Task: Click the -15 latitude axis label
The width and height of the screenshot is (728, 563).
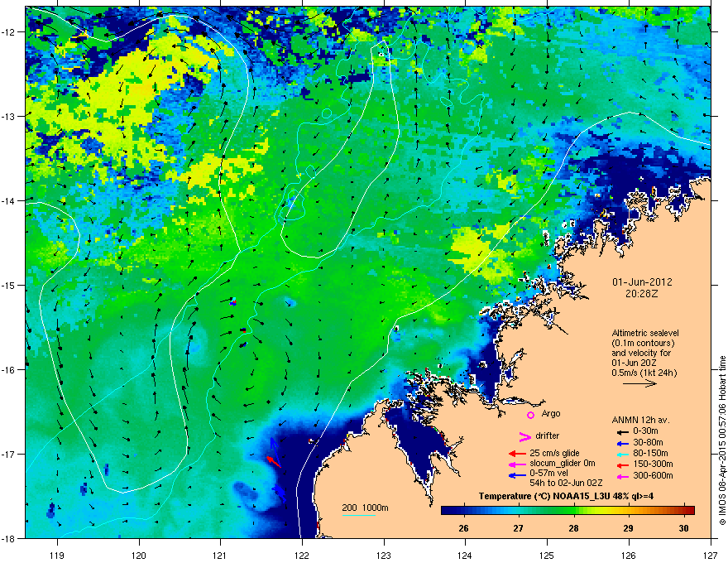Action: click(9, 285)
